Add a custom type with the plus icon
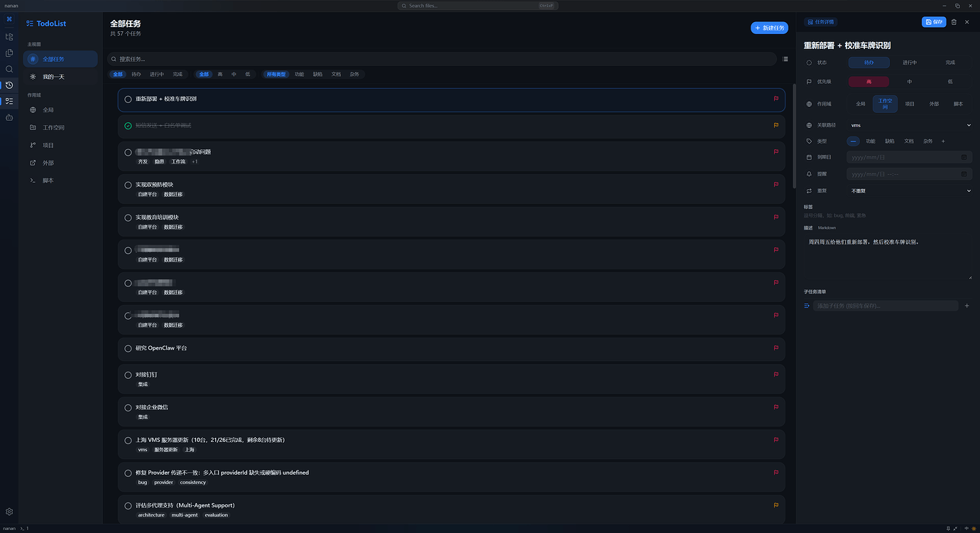 point(943,141)
